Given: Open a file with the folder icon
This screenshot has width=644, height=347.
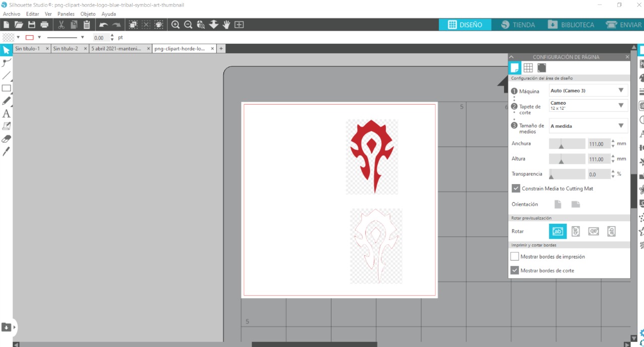Looking at the screenshot, I should 19,25.
